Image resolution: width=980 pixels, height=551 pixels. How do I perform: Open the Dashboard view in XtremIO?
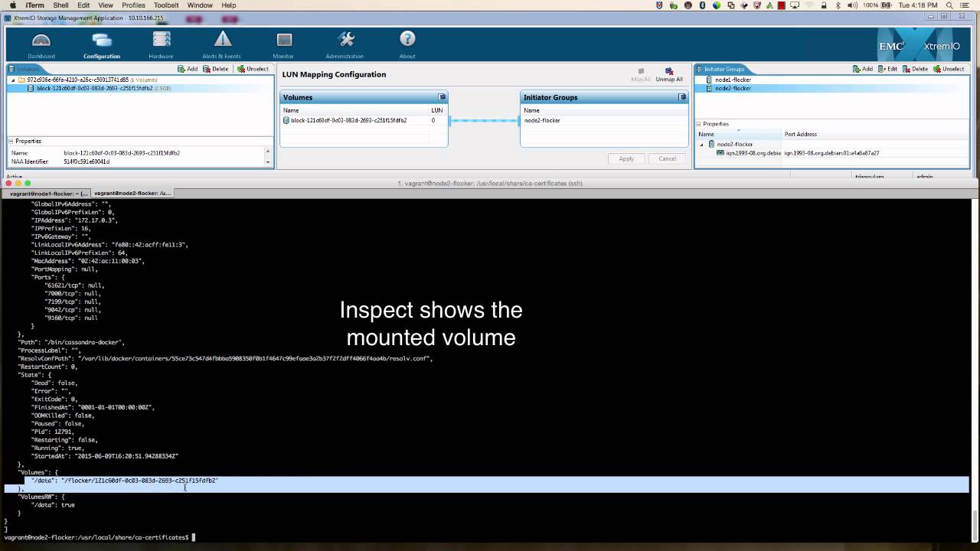click(41, 45)
